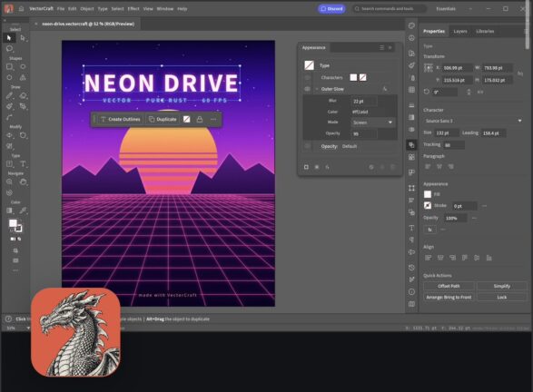Image resolution: width=533 pixels, height=392 pixels.
Task: Open more options in contextual task bar
Action: tap(213, 119)
